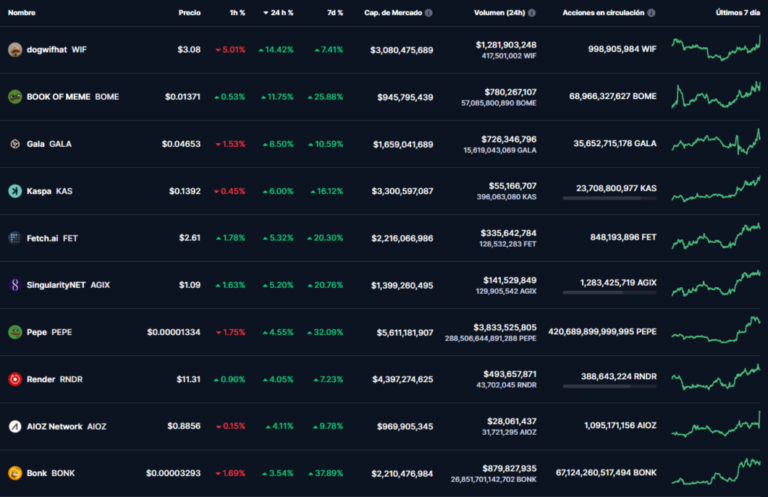Open AIOZ Network 7-day sparkline chart
The image size is (768, 497).
(x=716, y=424)
